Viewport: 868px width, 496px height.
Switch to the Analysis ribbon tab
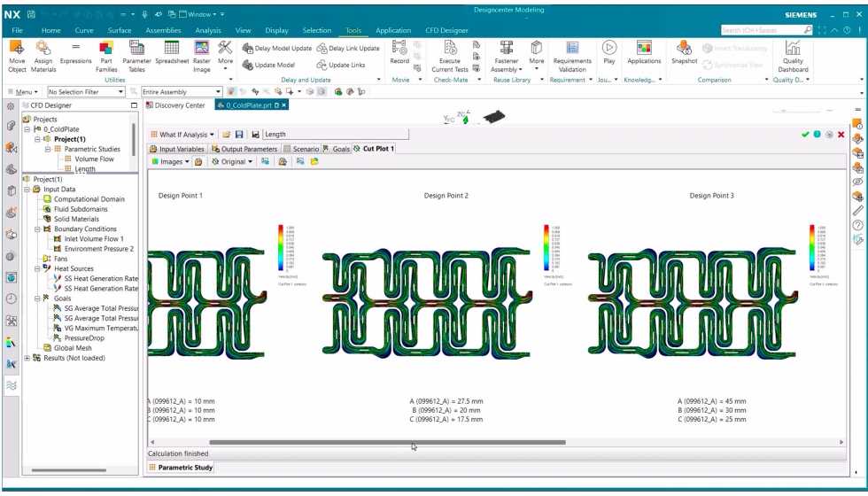tap(208, 30)
